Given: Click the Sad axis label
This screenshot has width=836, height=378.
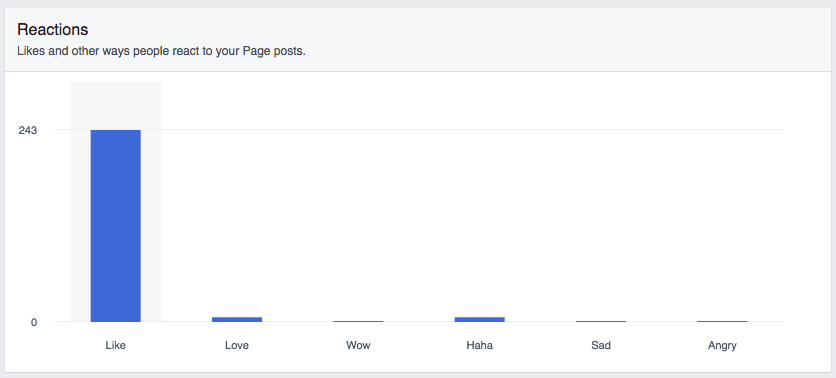Looking at the screenshot, I should (x=601, y=345).
